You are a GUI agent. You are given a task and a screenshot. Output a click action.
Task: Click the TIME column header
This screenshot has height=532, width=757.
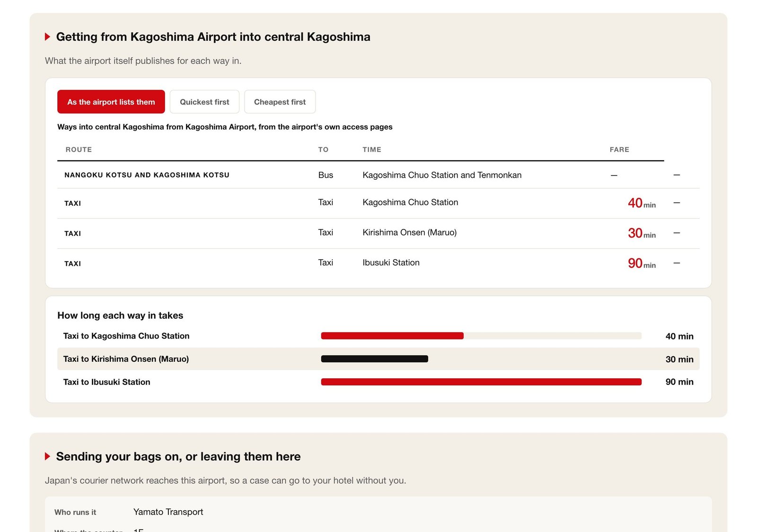[x=372, y=149]
